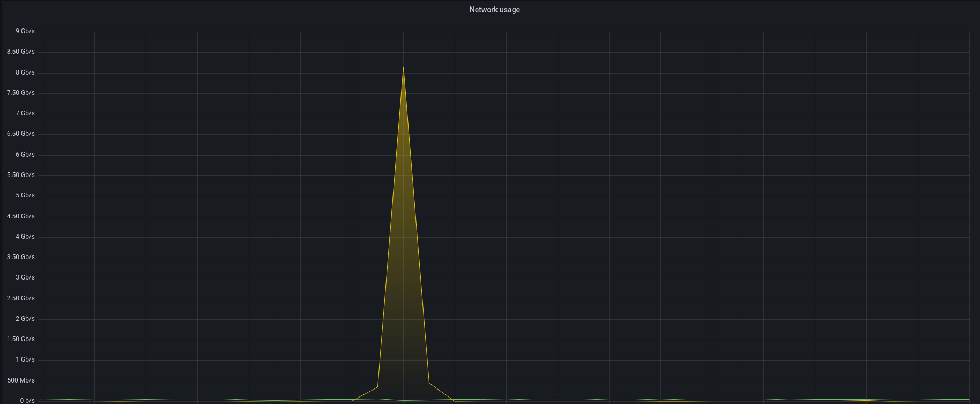The width and height of the screenshot is (980, 404).
Task: Click the 3 Gb/s y-axis label
Action: (25, 277)
